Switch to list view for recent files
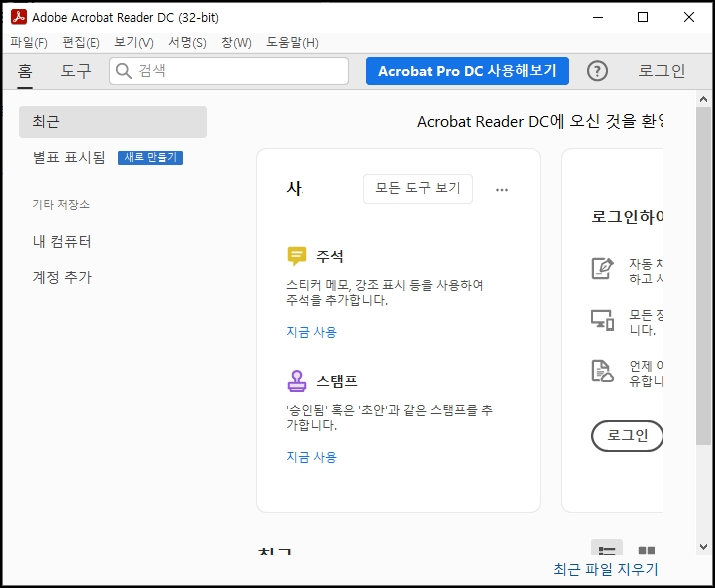 pos(607,549)
